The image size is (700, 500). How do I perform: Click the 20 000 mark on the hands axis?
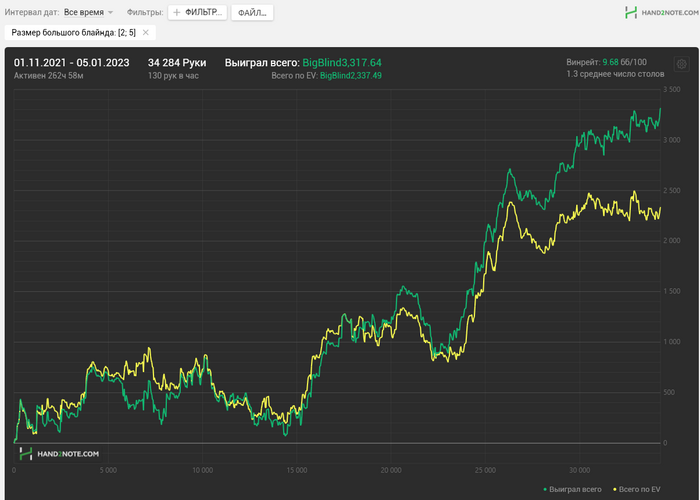point(391,469)
